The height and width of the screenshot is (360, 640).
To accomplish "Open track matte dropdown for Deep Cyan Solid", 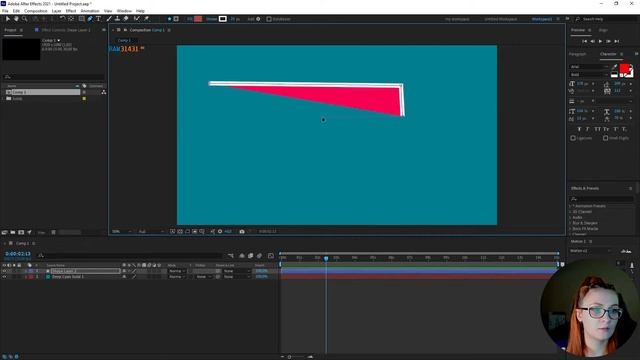I will [x=203, y=277].
